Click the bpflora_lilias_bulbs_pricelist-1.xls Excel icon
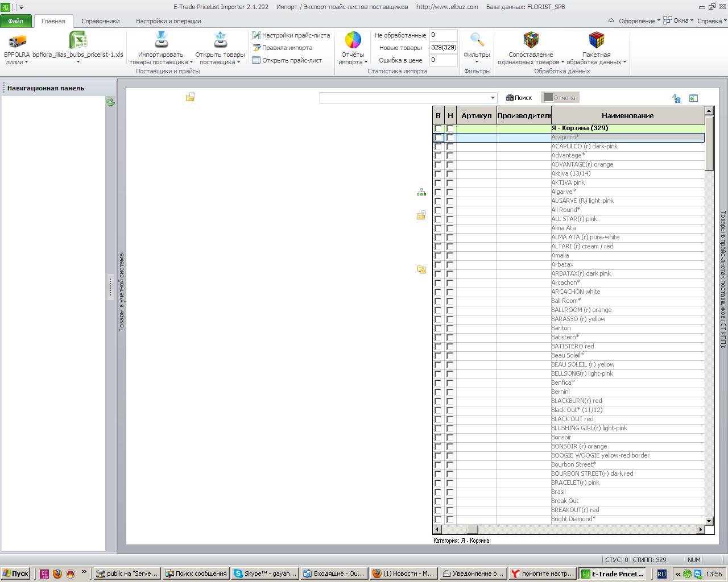 tap(78, 40)
